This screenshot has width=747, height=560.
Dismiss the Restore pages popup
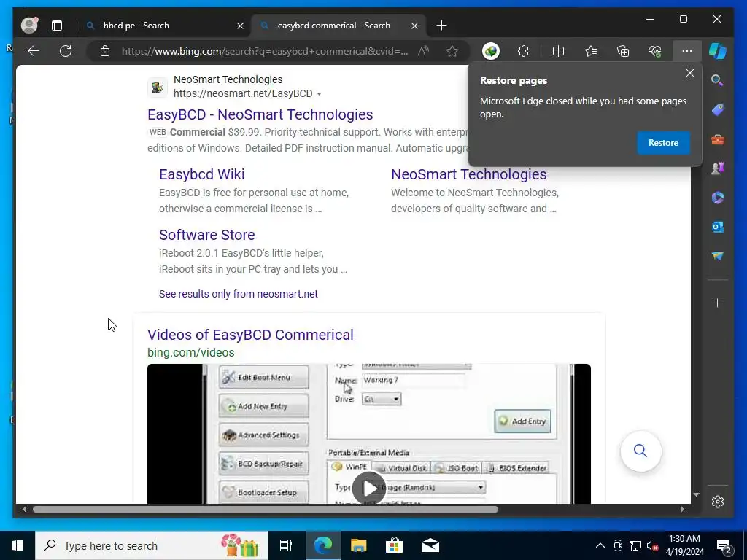(x=690, y=74)
